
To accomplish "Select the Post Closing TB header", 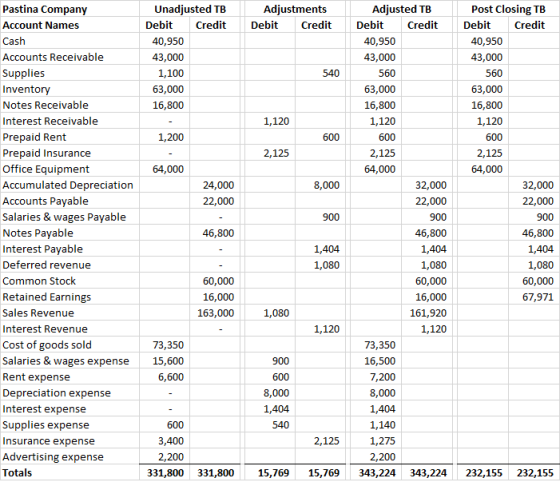I will (508, 9).
